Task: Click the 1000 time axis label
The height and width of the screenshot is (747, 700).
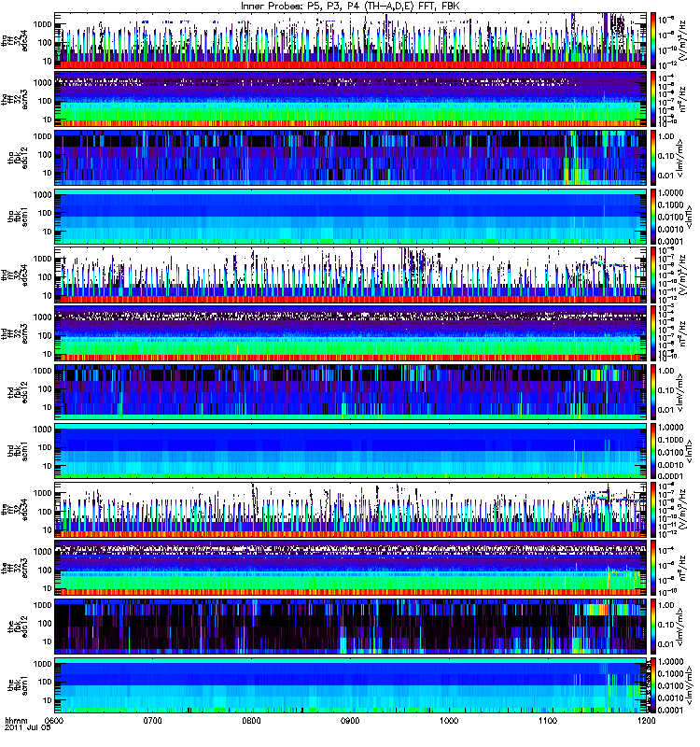Action: 449,720
